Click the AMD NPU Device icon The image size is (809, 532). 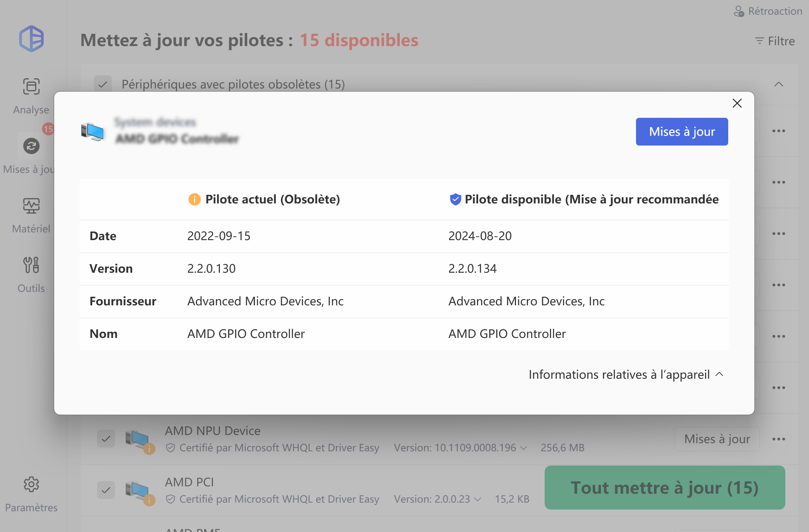click(x=139, y=441)
